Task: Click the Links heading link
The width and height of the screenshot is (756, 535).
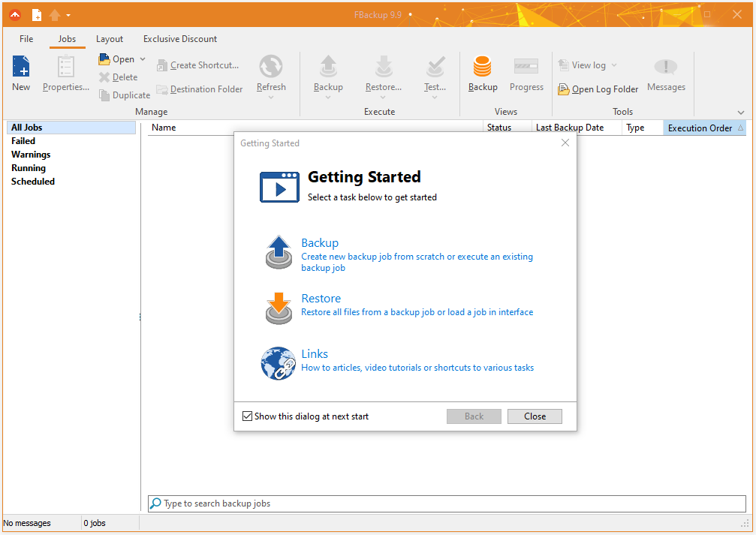Action: pos(315,353)
